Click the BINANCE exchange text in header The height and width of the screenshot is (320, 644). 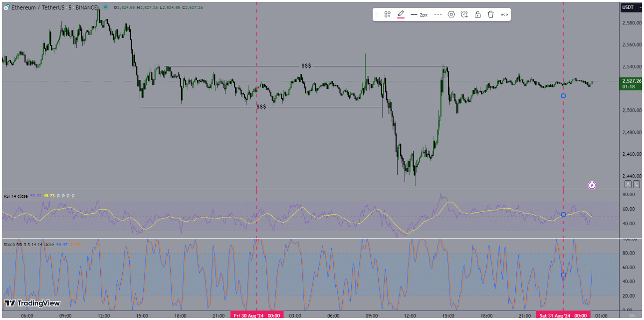87,7
